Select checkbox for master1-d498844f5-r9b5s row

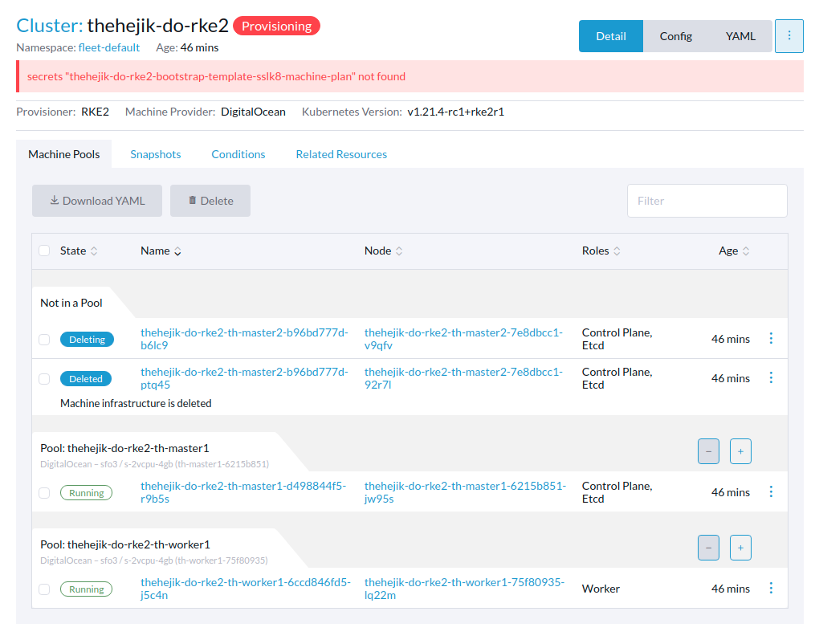[44, 493]
